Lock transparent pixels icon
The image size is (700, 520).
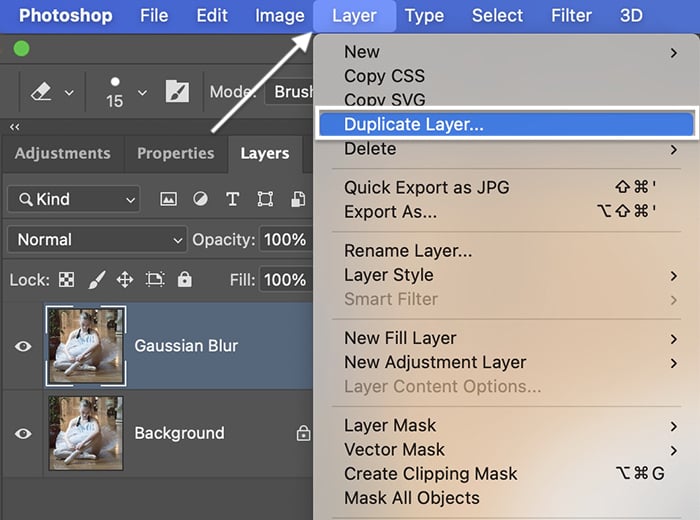67,280
